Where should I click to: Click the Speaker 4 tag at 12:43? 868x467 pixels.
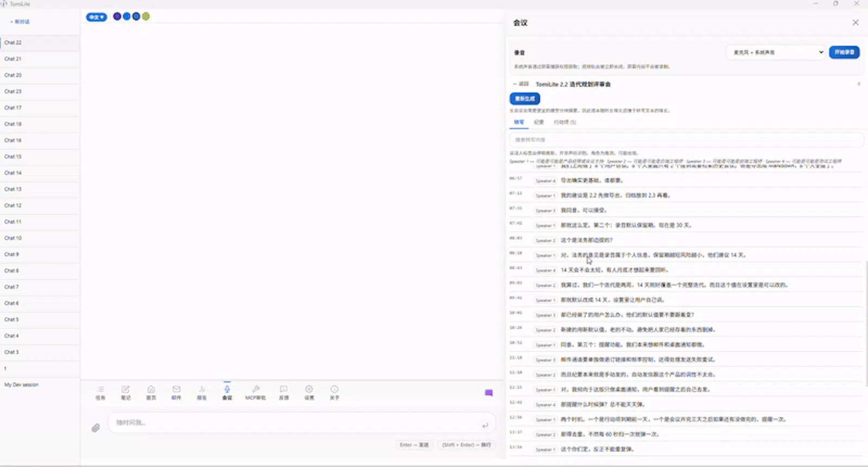545,405
